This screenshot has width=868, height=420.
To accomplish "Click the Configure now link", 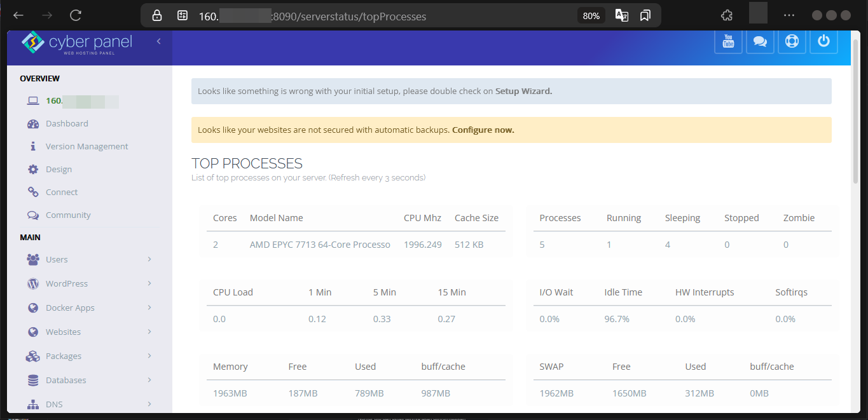I will click(483, 130).
